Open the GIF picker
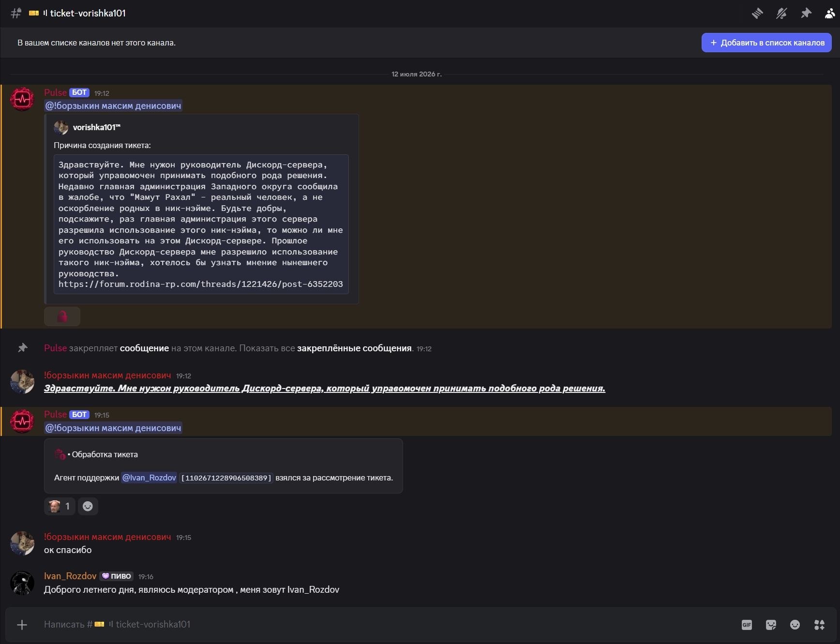The width and height of the screenshot is (840, 644). [747, 625]
